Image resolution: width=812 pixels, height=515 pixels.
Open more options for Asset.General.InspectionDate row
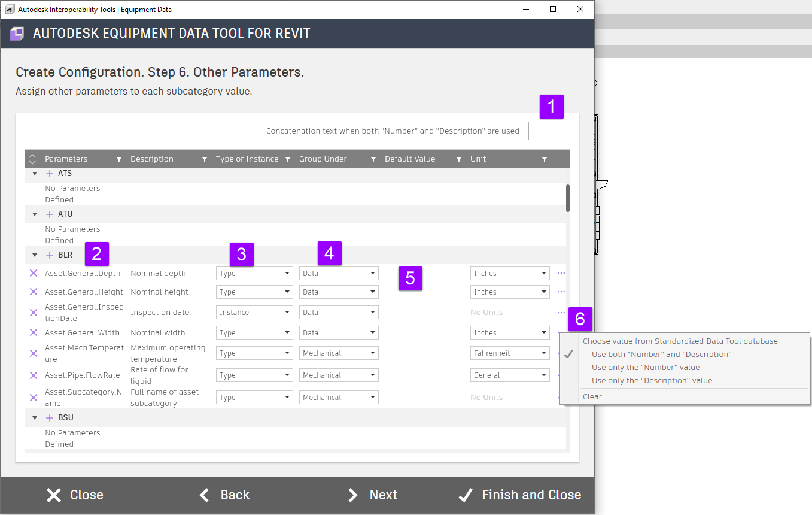pyautogui.click(x=561, y=312)
